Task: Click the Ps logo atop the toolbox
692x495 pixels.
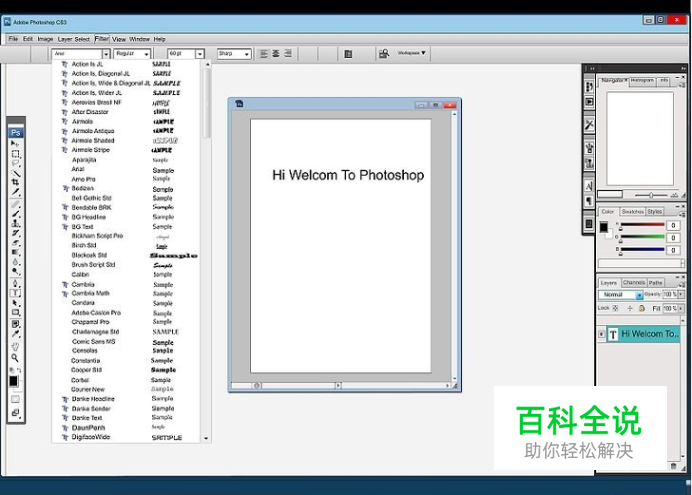Action: (x=15, y=132)
